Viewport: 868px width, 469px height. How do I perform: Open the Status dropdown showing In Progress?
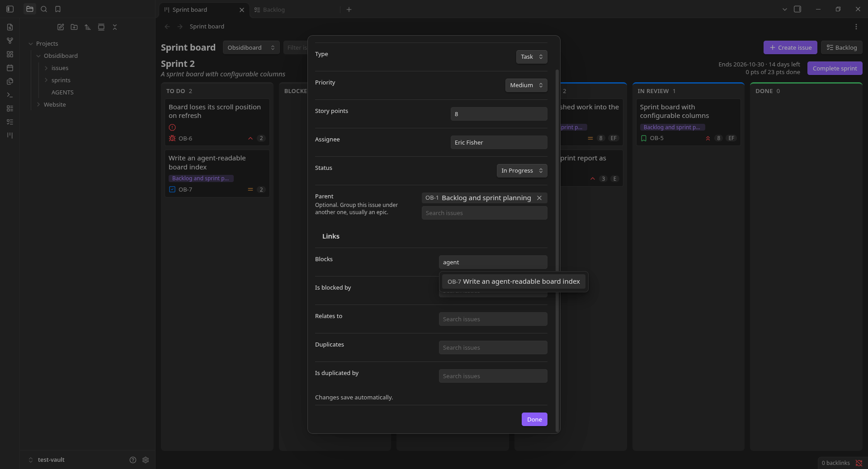tap(522, 171)
